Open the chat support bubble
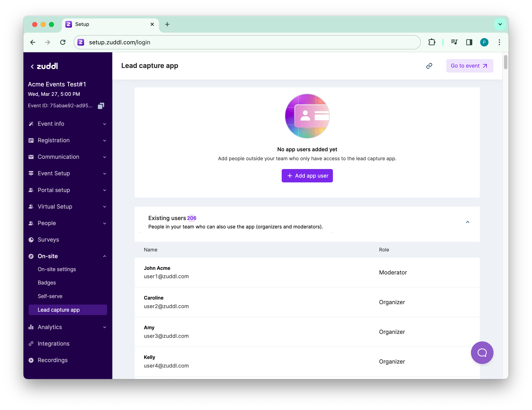Image resolution: width=532 pixels, height=410 pixels. coord(482,352)
